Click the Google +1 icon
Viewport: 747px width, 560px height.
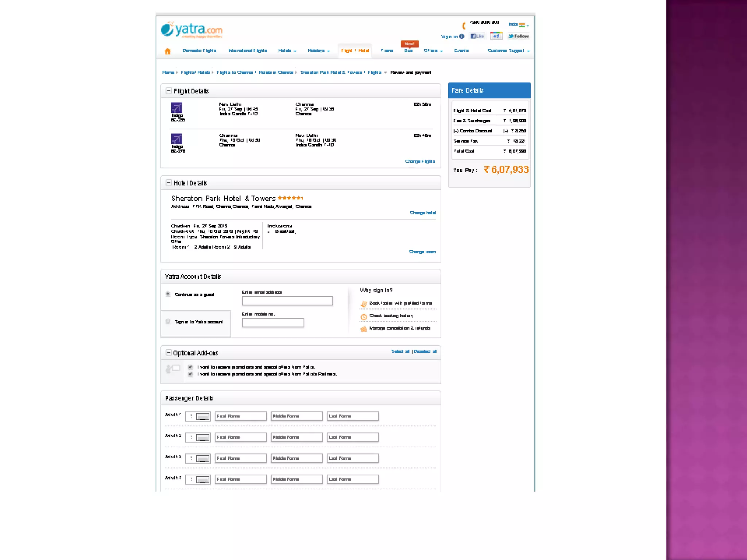[496, 36]
